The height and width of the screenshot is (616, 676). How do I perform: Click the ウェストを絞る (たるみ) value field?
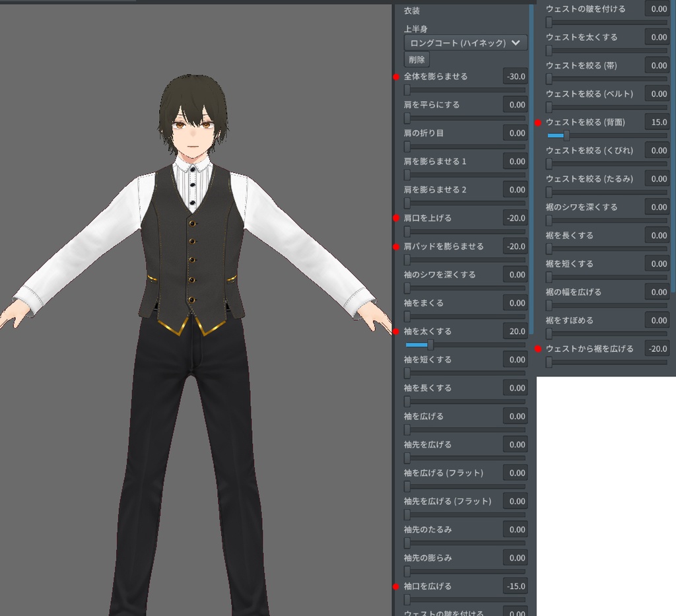click(657, 178)
